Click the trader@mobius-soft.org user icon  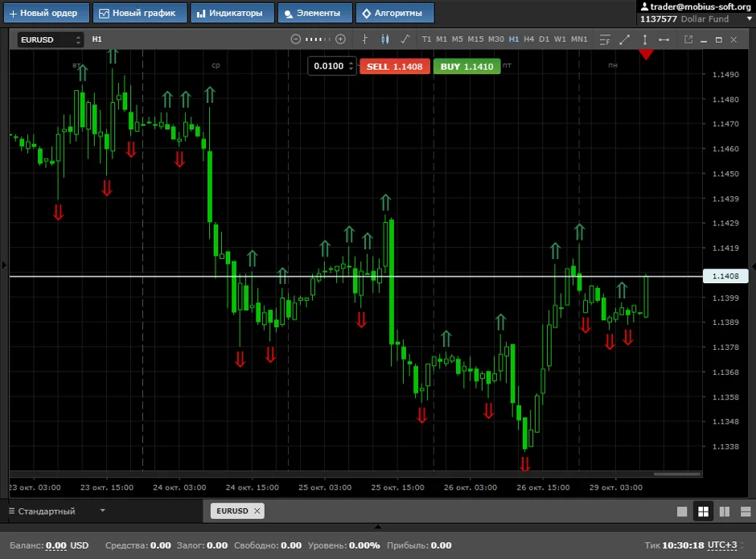(644, 6)
